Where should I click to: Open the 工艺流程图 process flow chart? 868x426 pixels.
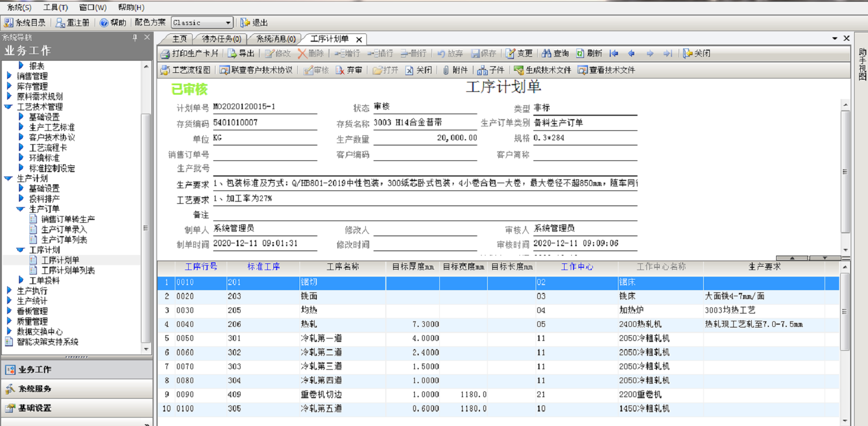[165, 71]
